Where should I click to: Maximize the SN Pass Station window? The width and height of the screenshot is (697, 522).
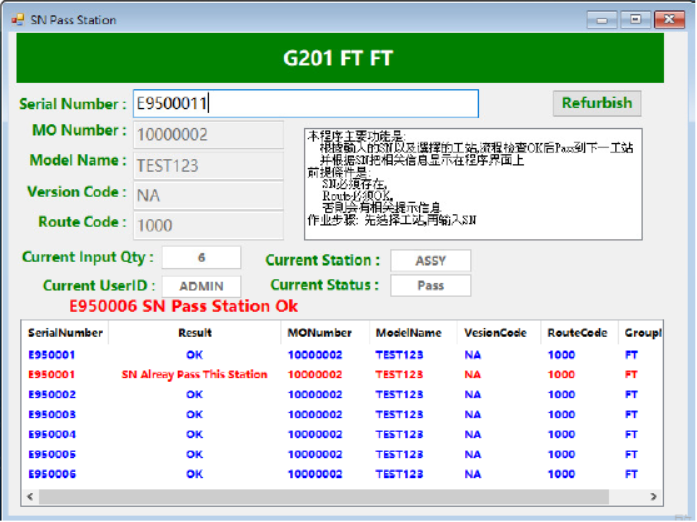coord(636,20)
